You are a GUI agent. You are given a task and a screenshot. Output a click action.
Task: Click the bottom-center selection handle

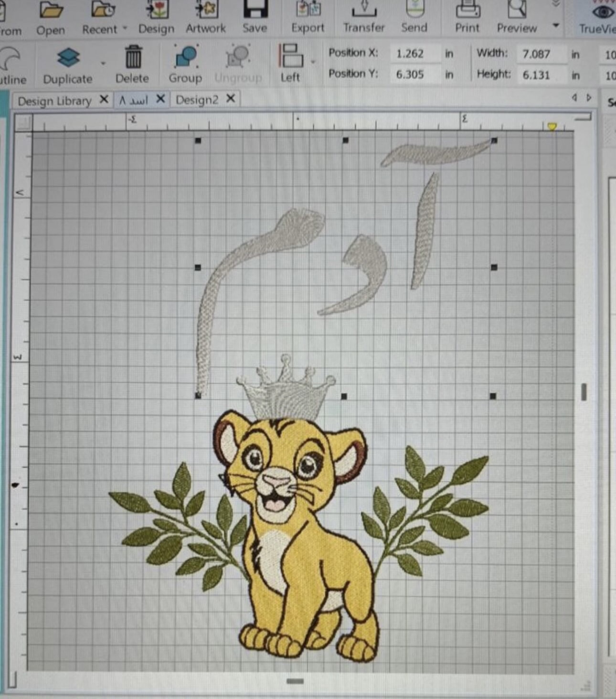tap(344, 396)
